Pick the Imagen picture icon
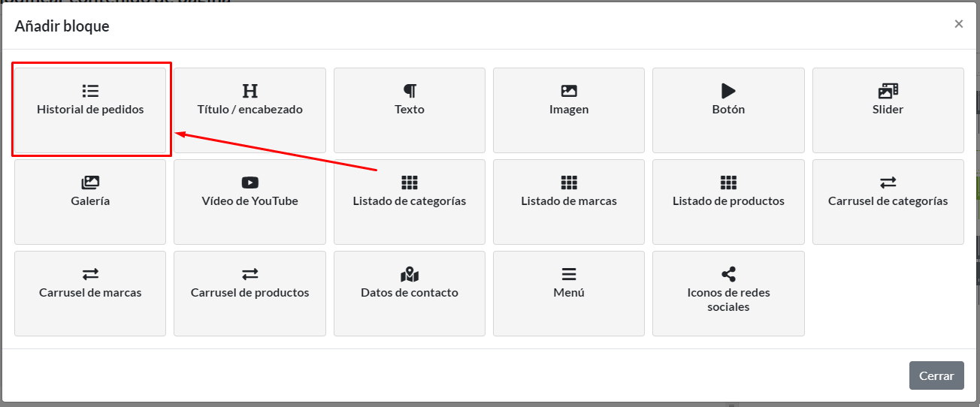Viewport: 980px width, 407px height. pos(569,91)
